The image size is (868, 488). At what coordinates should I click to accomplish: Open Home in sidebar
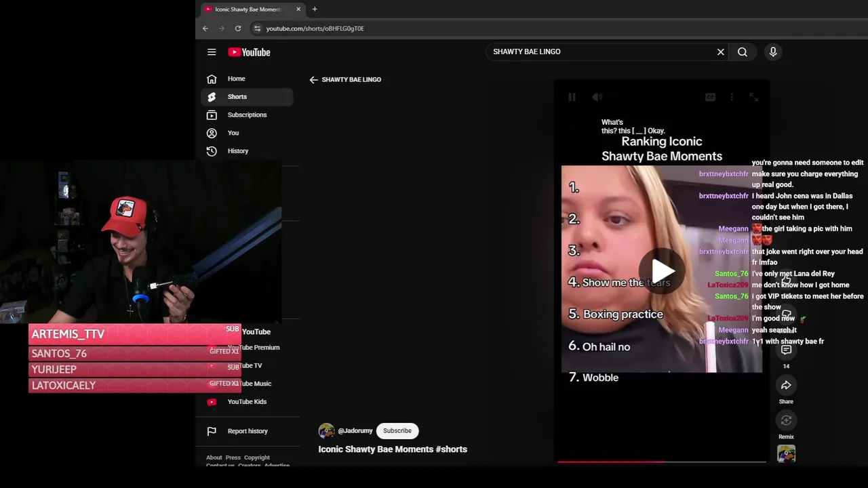(x=247, y=79)
